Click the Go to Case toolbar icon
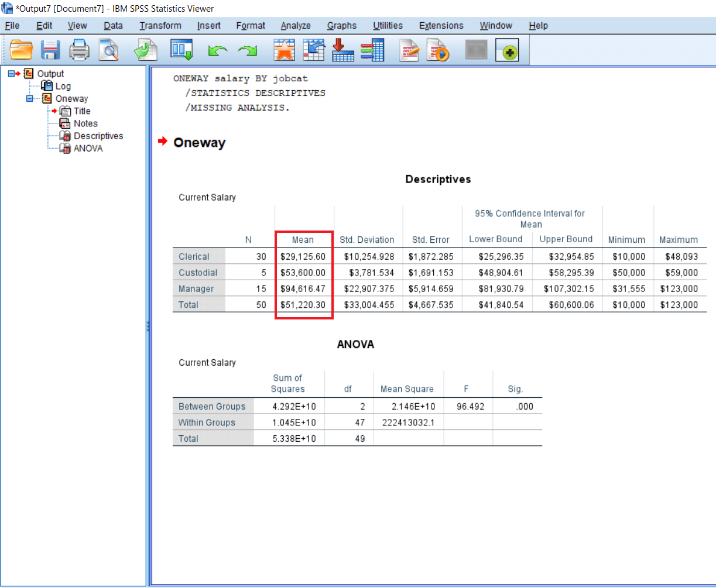This screenshot has width=716, height=588. click(314, 50)
